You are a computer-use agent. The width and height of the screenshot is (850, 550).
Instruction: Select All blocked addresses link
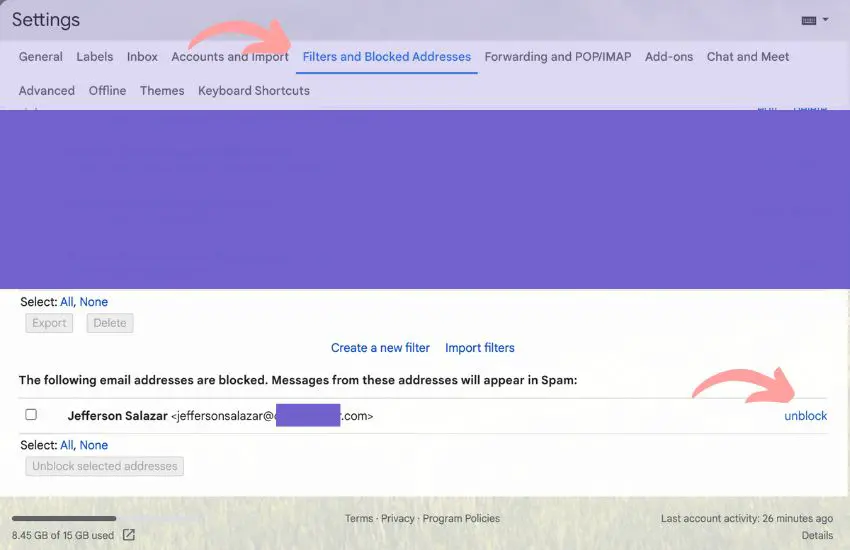coord(66,445)
